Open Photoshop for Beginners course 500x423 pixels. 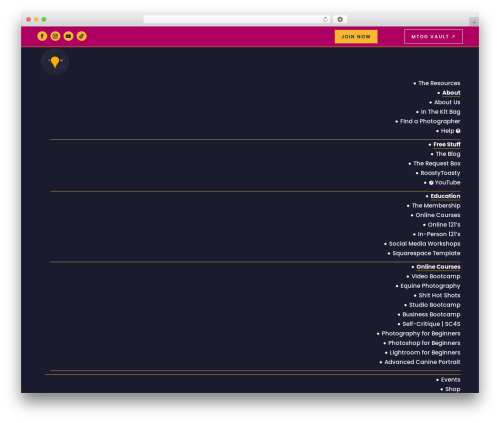pyautogui.click(x=424, y=343)
